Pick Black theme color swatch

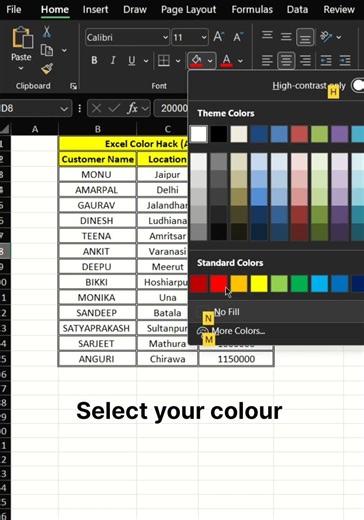click(x=219, y=134)
